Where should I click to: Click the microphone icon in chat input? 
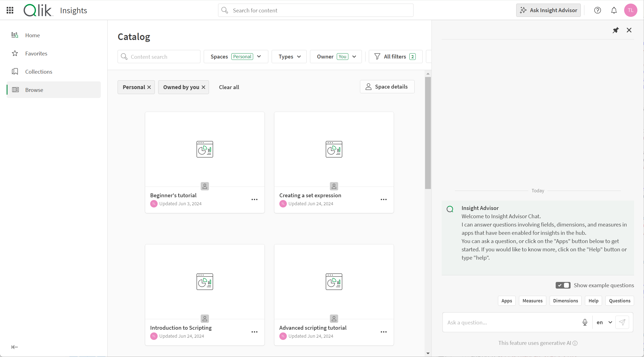click(584, 322)
